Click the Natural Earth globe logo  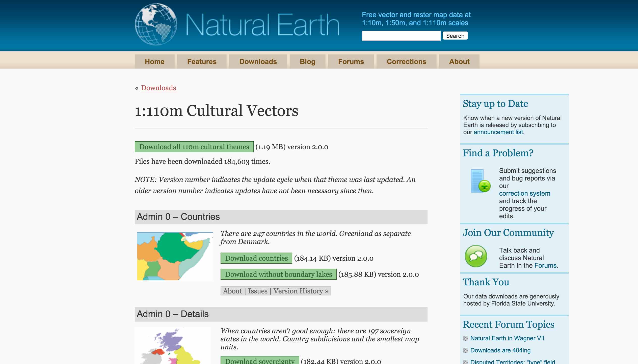156,24
